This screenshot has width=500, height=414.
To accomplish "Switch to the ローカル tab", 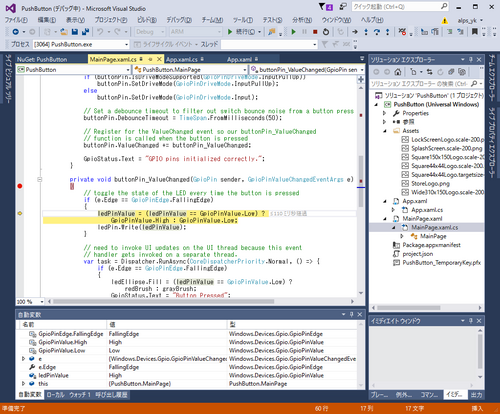I will [55, 395].
